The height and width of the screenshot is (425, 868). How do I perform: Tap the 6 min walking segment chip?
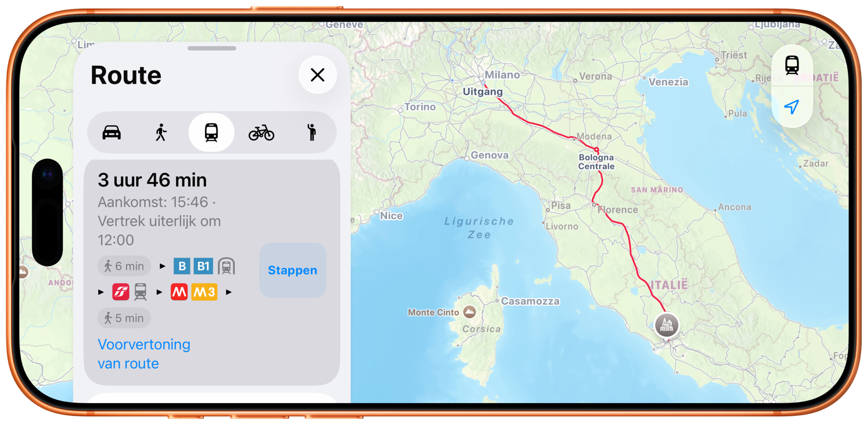pyautogui.click(x=124, y=266)
